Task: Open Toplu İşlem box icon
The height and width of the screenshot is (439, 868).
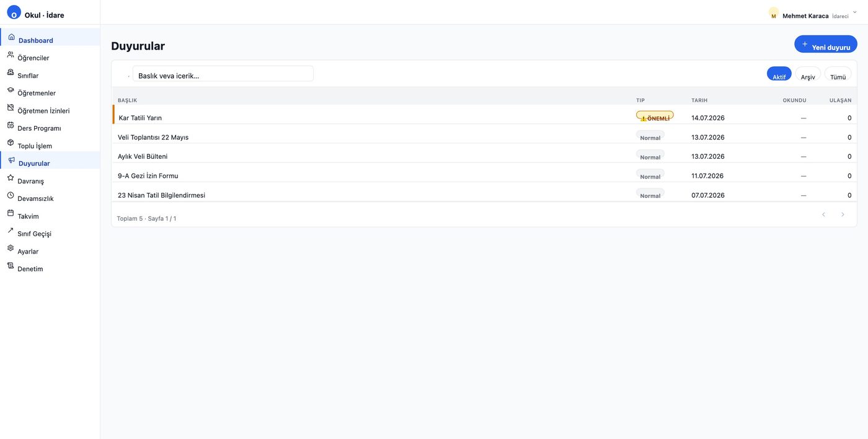Action: tap(11, 143)
